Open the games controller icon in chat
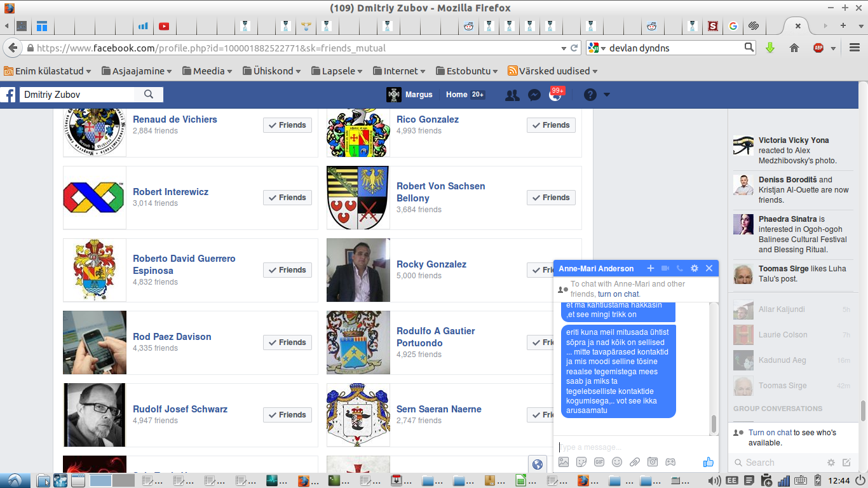868x488 pixels. click(670, 462)
